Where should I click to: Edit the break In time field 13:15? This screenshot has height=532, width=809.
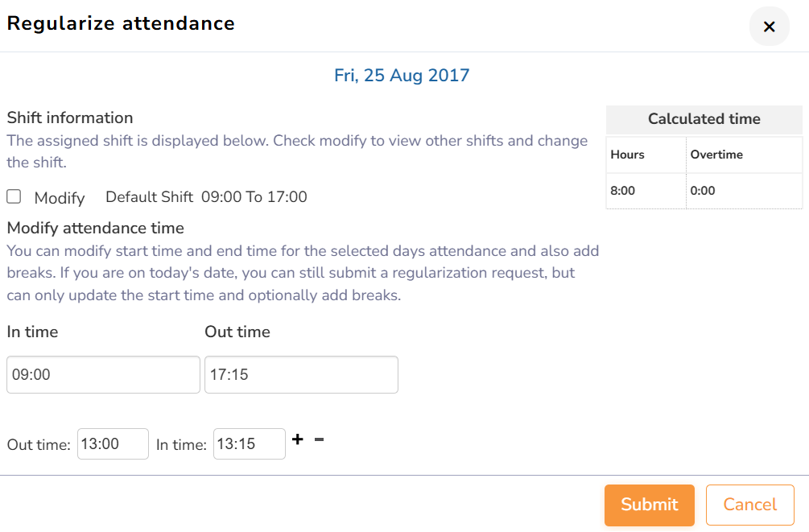[249, 444]
